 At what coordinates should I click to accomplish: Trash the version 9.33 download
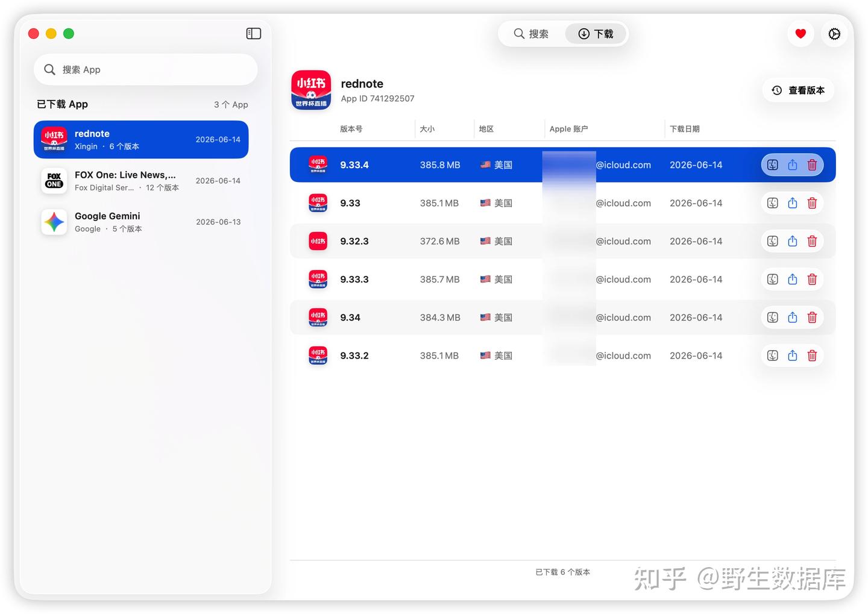[812, 203]
